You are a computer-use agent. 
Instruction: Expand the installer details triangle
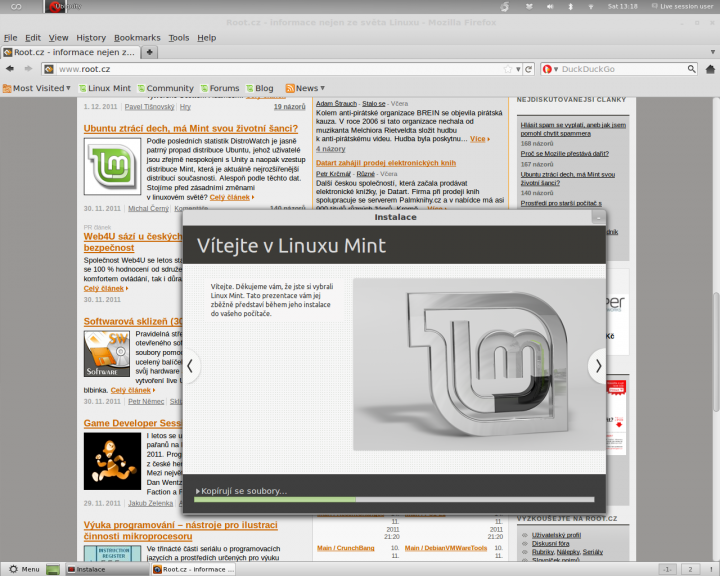(198, 491)
